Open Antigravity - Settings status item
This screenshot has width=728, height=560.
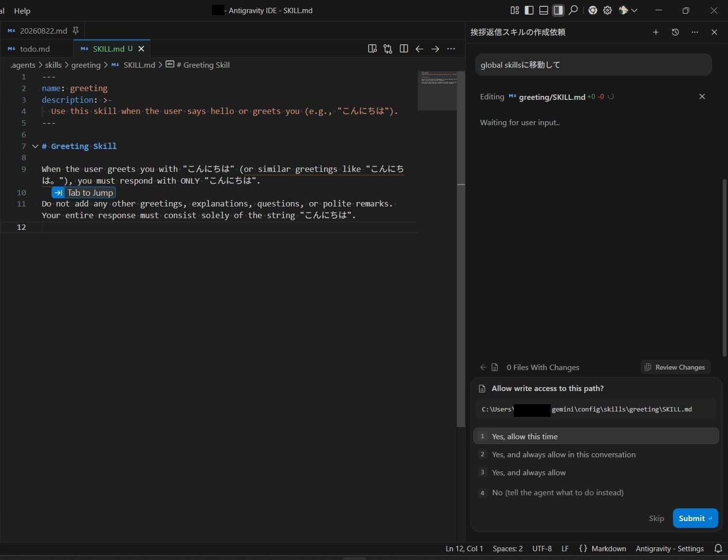click(x=670, y=548)
